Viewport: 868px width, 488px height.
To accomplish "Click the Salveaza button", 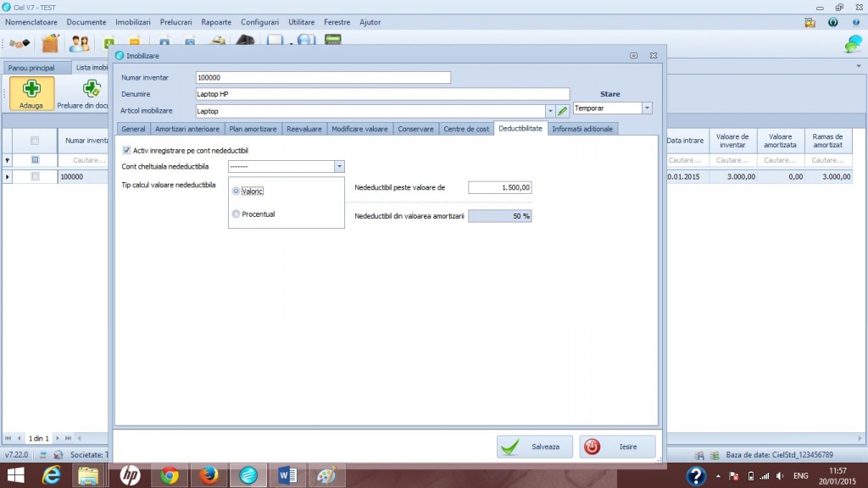I will coord(535,446).
